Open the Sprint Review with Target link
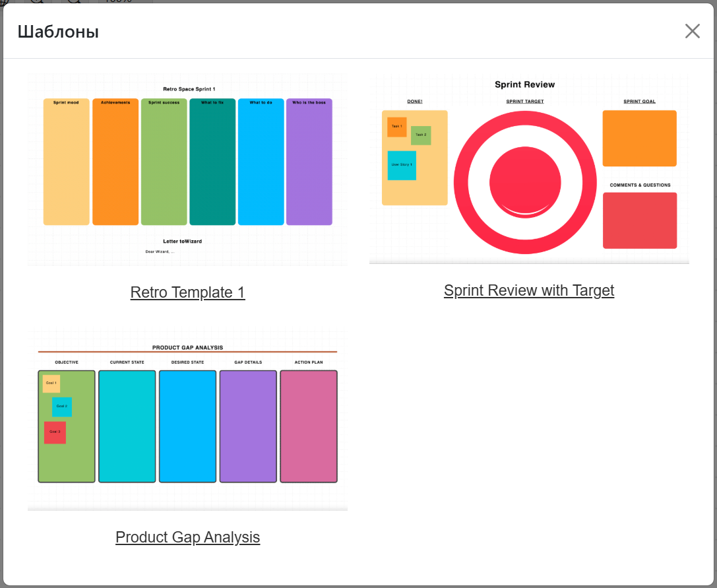 click(528, 290)
